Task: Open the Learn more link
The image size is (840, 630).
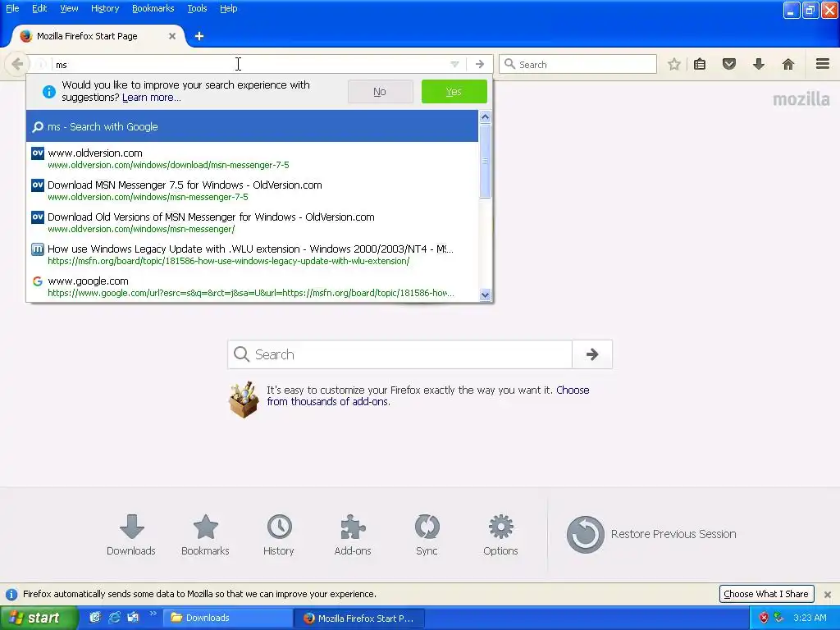Action: click(x=152, y=98)
